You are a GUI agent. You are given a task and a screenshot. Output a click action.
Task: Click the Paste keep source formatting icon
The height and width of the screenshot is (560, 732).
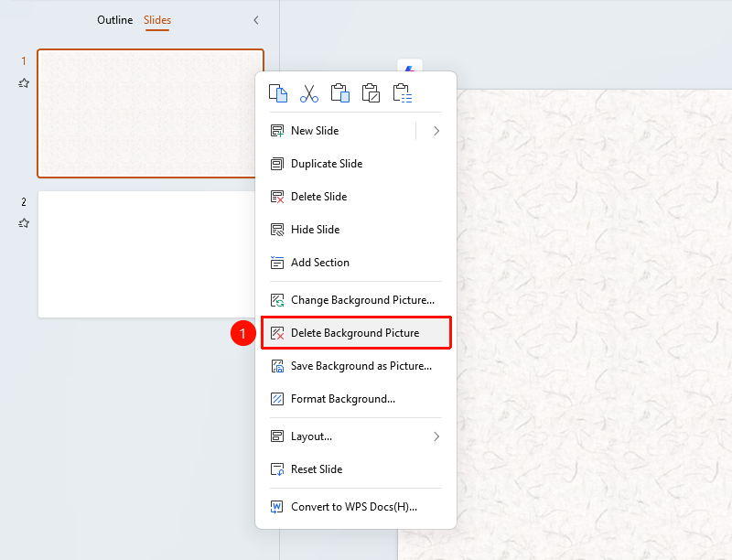pos(371,93)
